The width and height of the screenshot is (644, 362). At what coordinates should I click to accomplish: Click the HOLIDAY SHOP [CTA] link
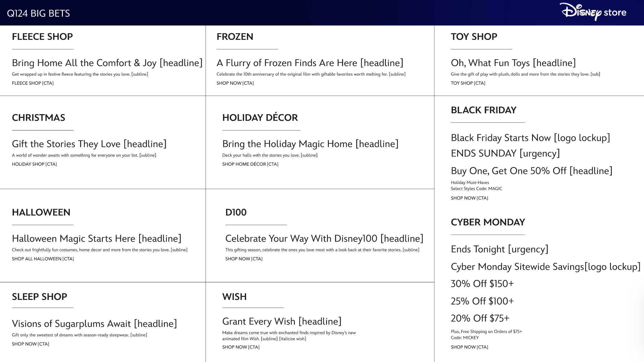coord(34,164)
